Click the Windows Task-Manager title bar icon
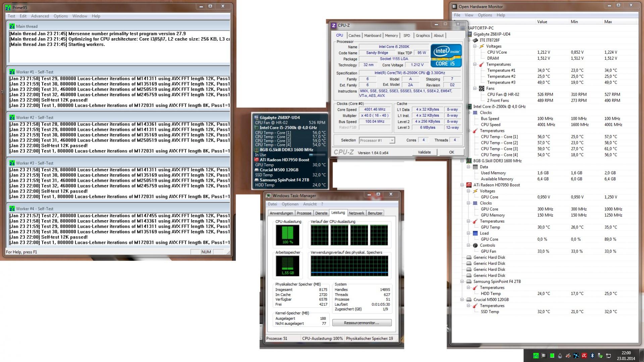644x362 pixels. pos(268,196)
